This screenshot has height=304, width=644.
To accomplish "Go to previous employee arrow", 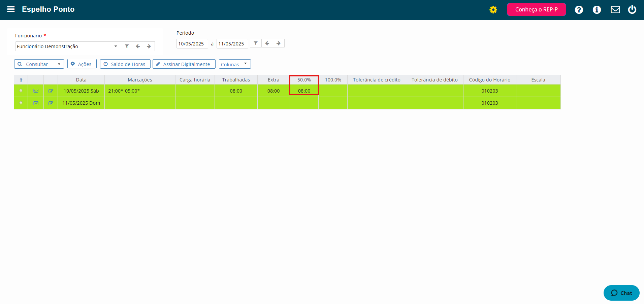I will click(138, 46).
